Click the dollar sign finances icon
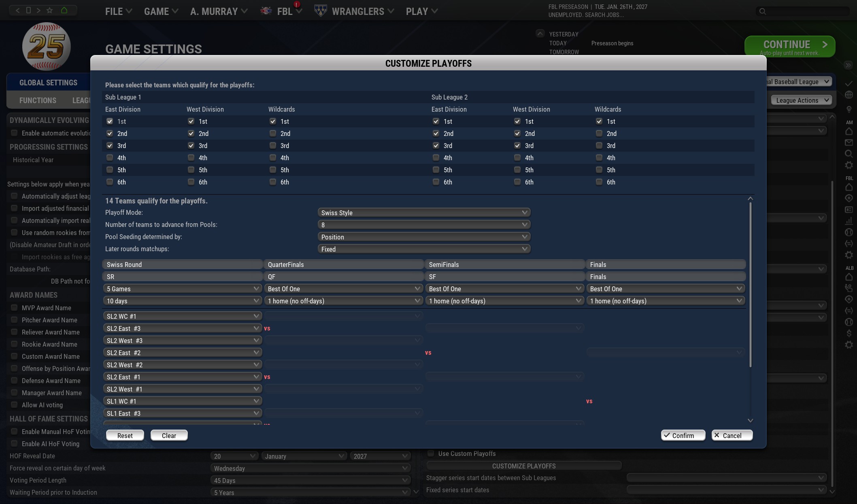 pos(849,333)
